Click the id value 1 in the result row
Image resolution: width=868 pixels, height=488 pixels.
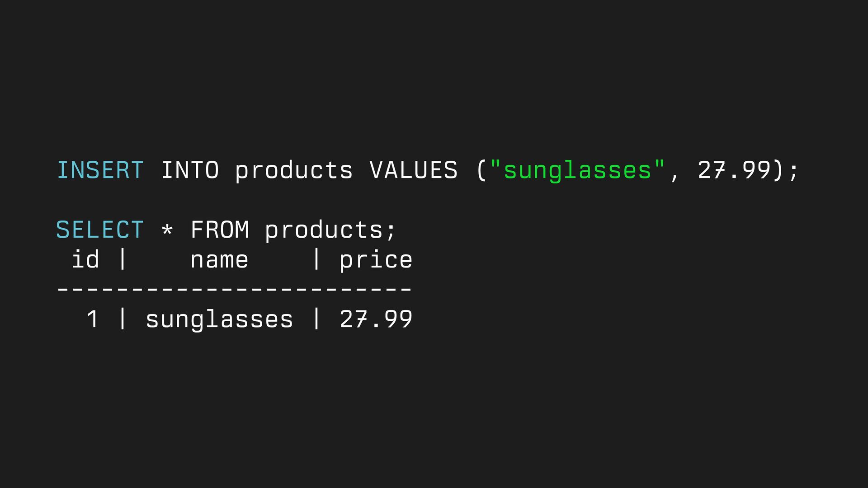click(92, 319)
